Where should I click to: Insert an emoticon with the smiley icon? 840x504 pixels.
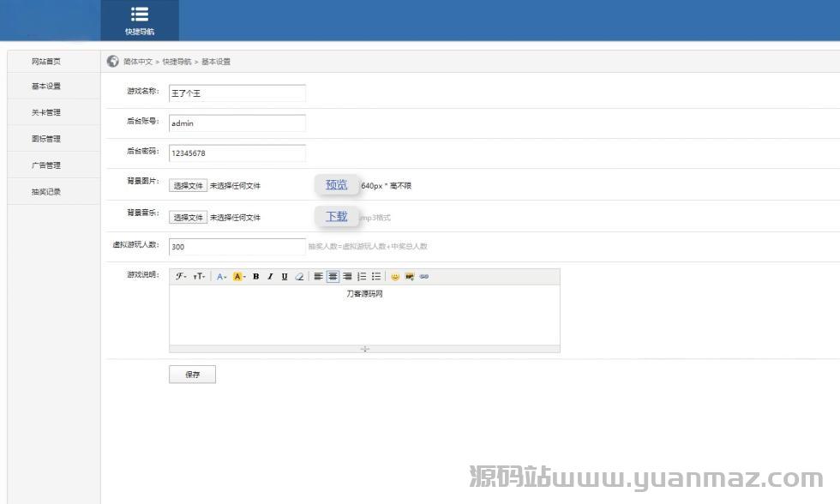395,277
